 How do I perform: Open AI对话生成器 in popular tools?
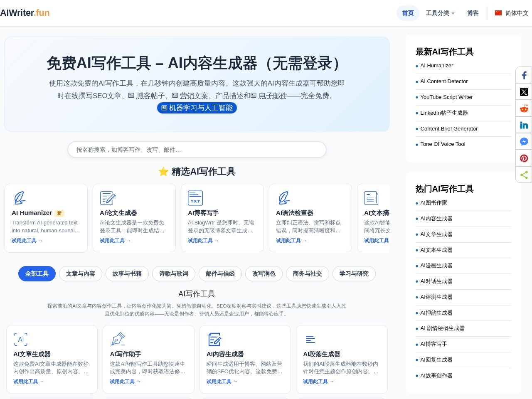click(436, 281)
